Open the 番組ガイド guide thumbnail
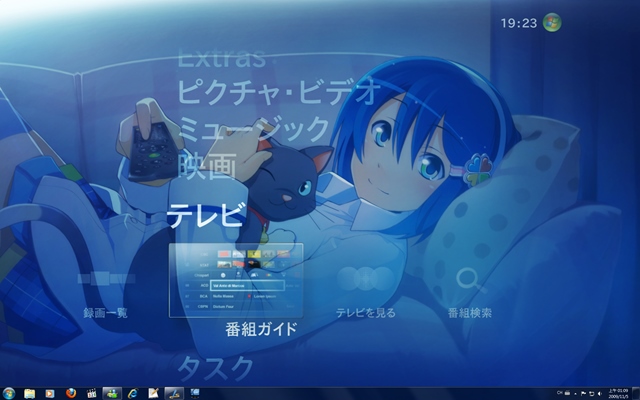The width and height of the screenshot is (640, 400). tap(236, 280)
